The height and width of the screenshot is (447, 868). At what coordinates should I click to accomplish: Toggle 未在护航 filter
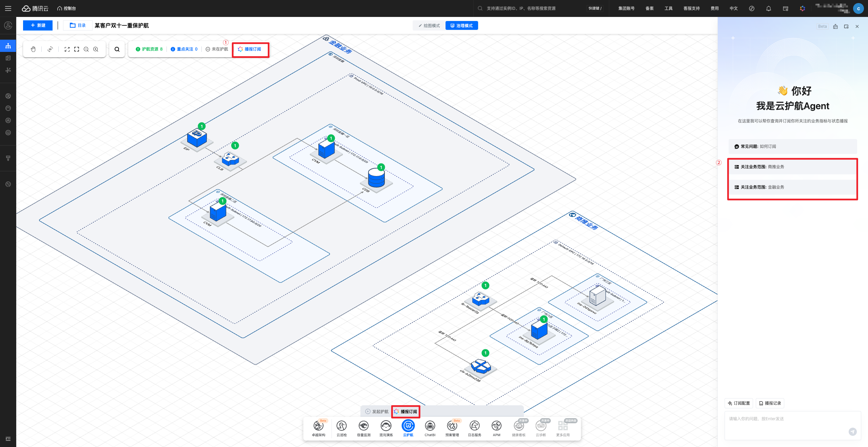[217, 49]
